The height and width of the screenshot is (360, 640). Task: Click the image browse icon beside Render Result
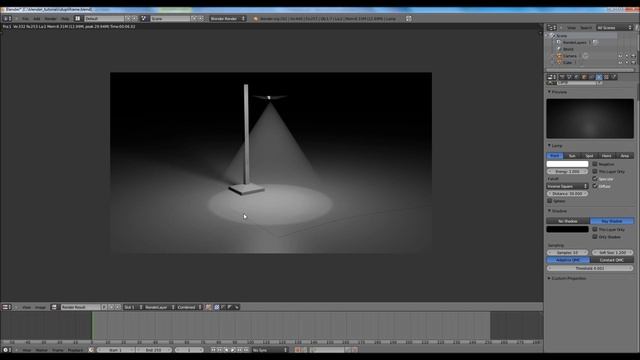[54, 307]
